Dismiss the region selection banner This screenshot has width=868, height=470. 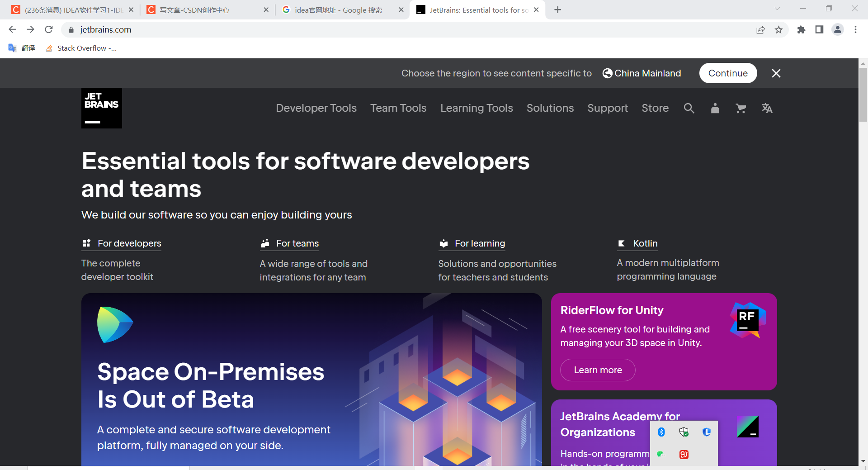776,73
